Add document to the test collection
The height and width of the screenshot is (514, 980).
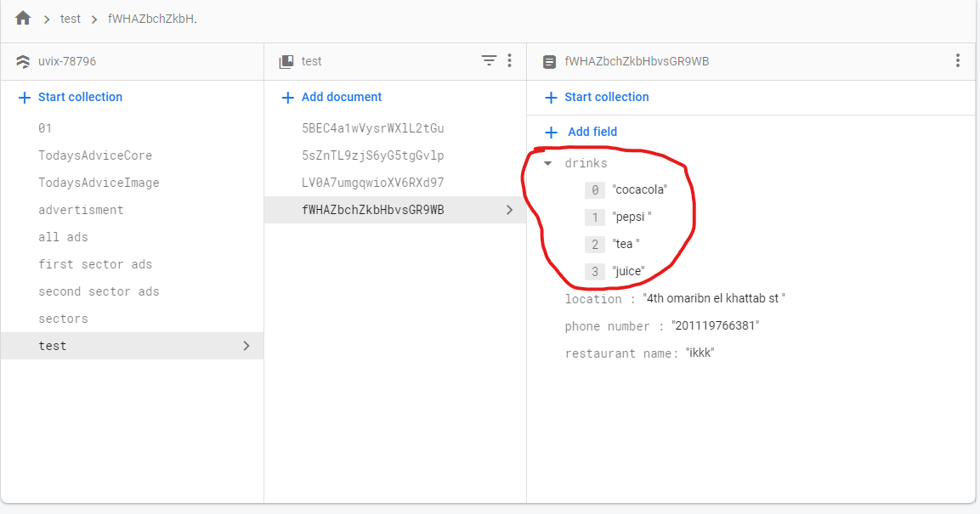click(x=331, y=97)
